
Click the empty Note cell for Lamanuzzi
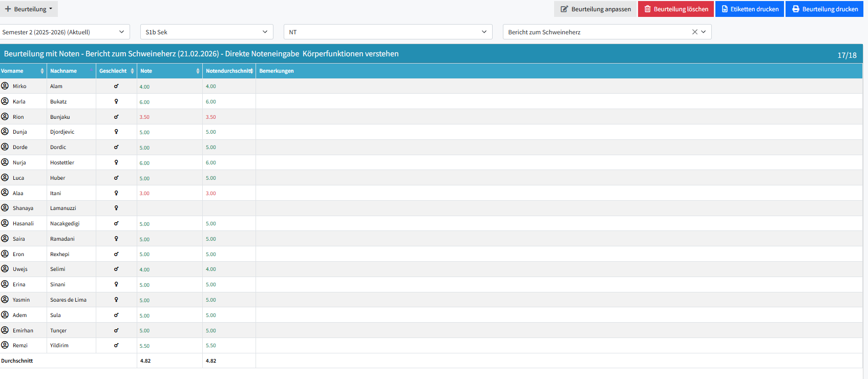[170, 208]
